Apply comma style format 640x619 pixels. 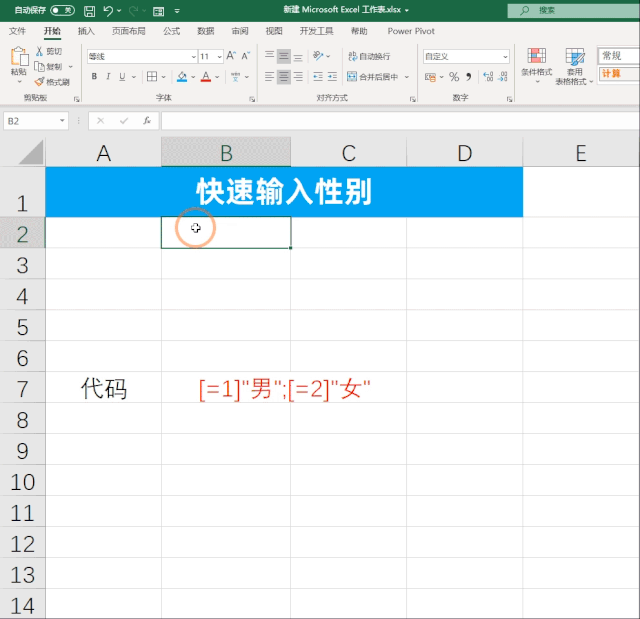tap(469, 76)
